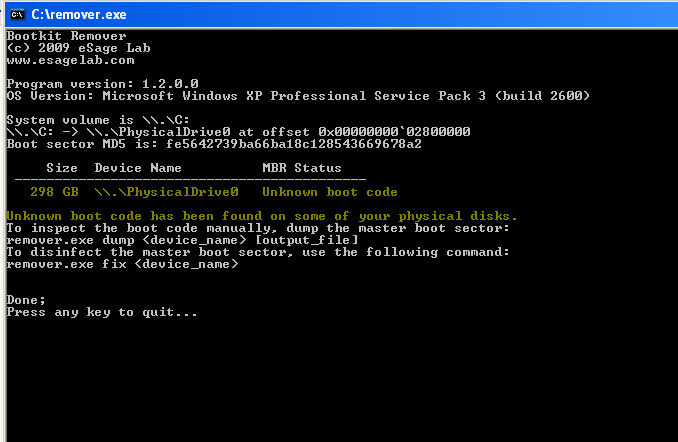Click the remover.exe dump command line
The image size is (678, 442).
[x=182, y=240]
